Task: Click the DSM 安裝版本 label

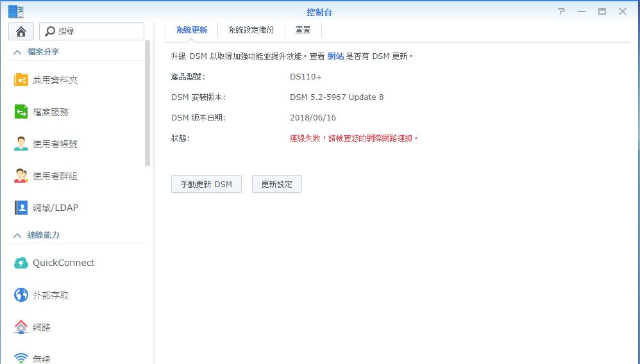Action: pos(198,97)
